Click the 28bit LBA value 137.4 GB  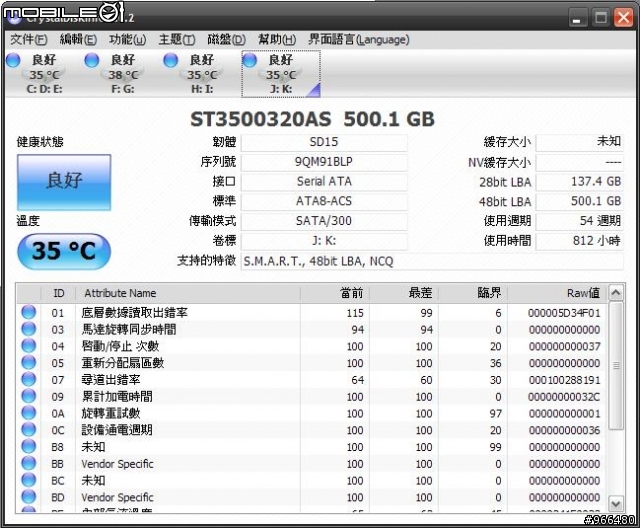[x=579, y=182]
